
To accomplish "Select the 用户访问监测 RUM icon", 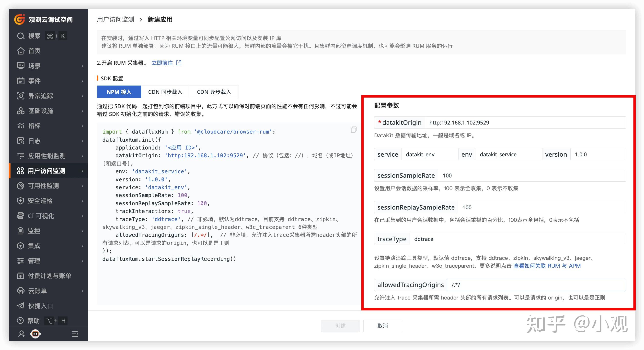I will pyautogui.click(x=21, y=171).
